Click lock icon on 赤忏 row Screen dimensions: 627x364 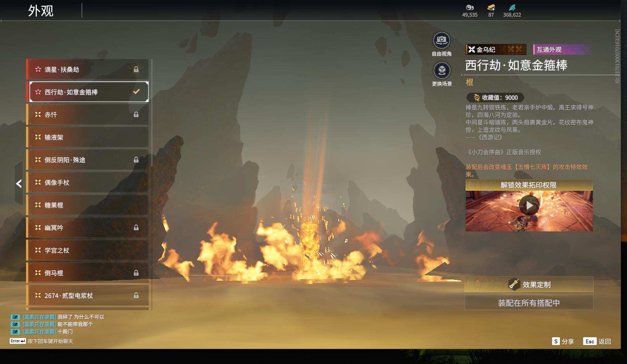pyautogui.click(x=136, y=115)
